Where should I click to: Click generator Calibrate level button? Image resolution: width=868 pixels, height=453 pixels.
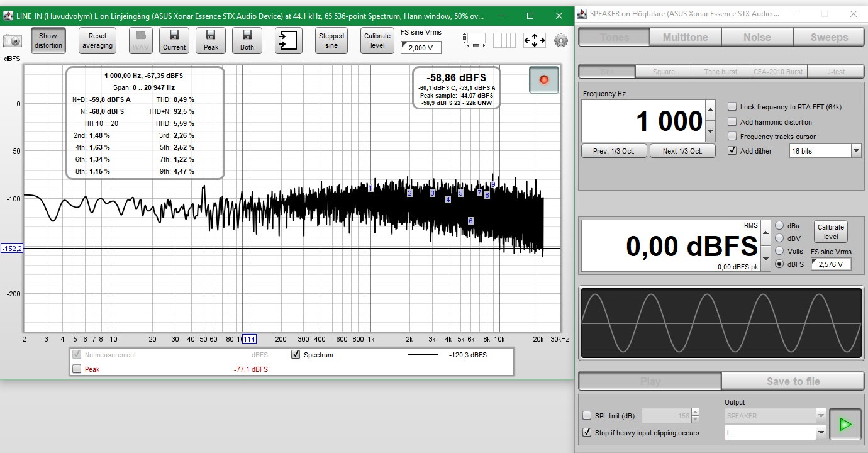pyautogui.click(x=831, y=232)
